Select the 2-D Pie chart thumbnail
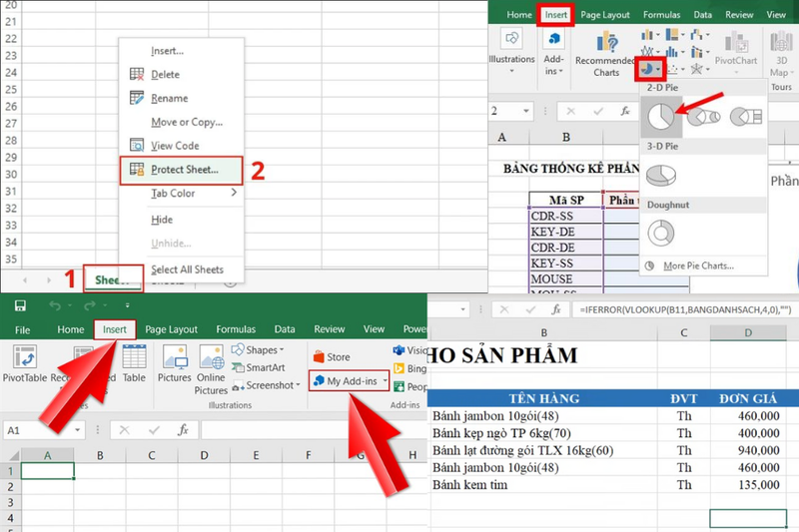 pyautogui.click(x=661, y=117)
